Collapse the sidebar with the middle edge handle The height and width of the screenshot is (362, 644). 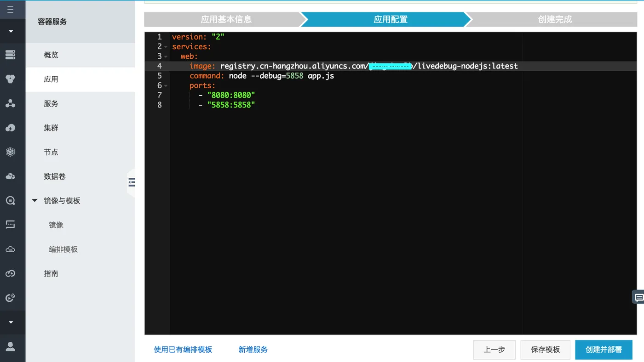pyautogui.click(x=132, y=182)
